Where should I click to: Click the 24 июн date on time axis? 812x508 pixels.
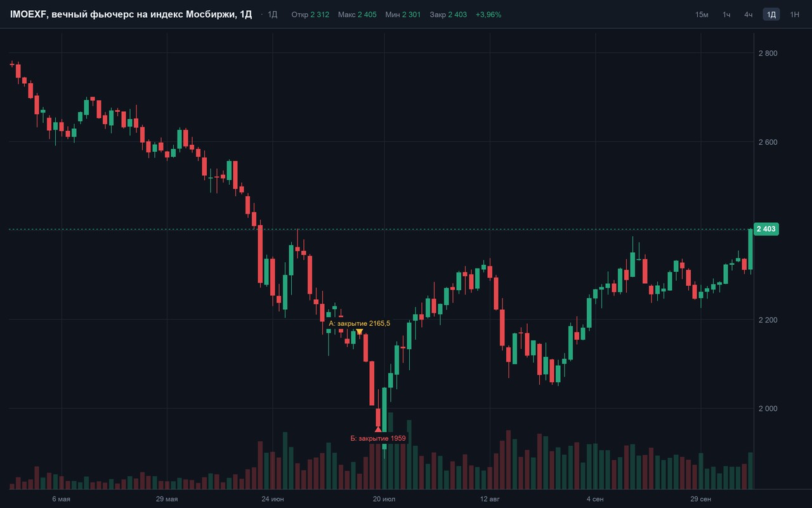273,500
